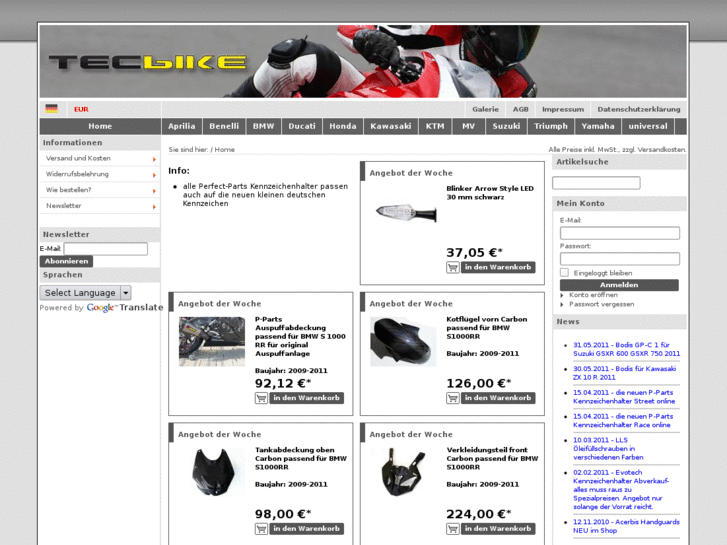This screenshot has height=545, width=727.
Task: Click the Konto eröffnen link
Action: (x=593, y=295)
